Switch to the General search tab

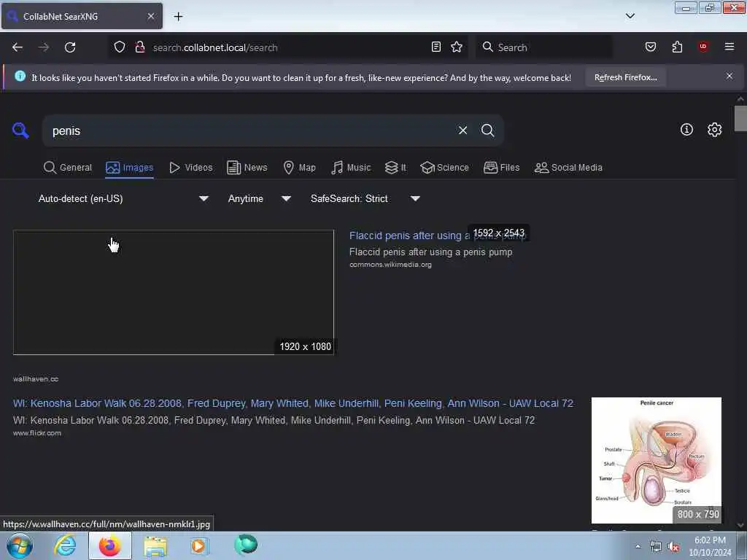coord(68,168)
